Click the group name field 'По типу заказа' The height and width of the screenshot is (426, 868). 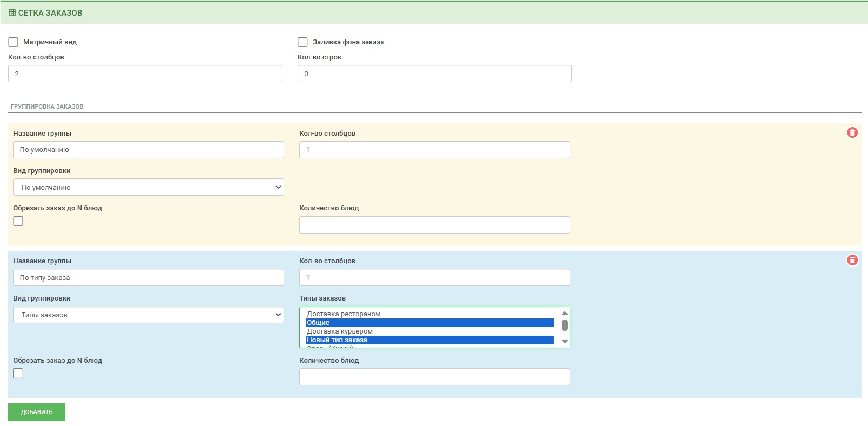(148, 278)
